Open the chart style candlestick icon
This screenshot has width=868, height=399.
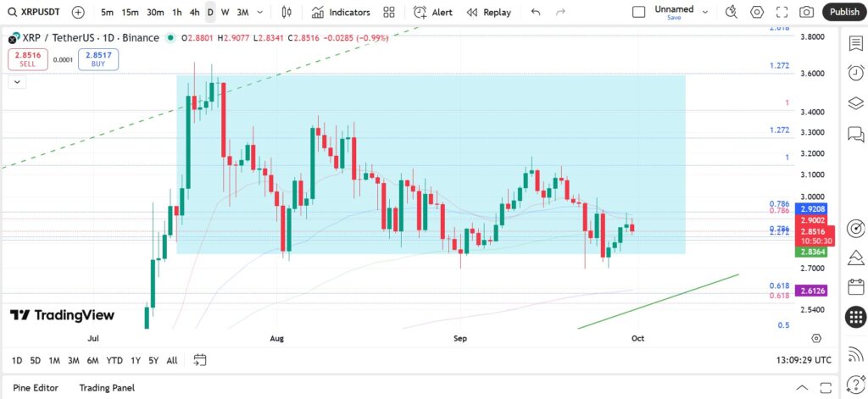[x=287, y=12]
